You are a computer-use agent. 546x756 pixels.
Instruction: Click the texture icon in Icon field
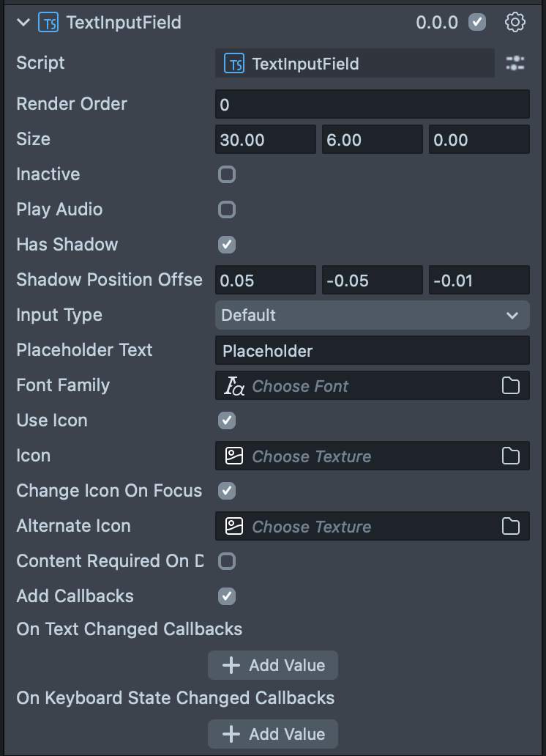point(234,456)
